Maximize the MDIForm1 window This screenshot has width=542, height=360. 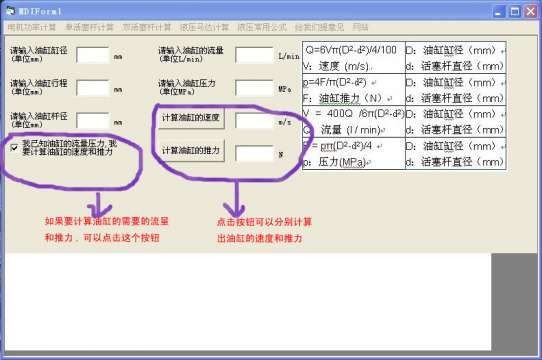pos(514,12)
